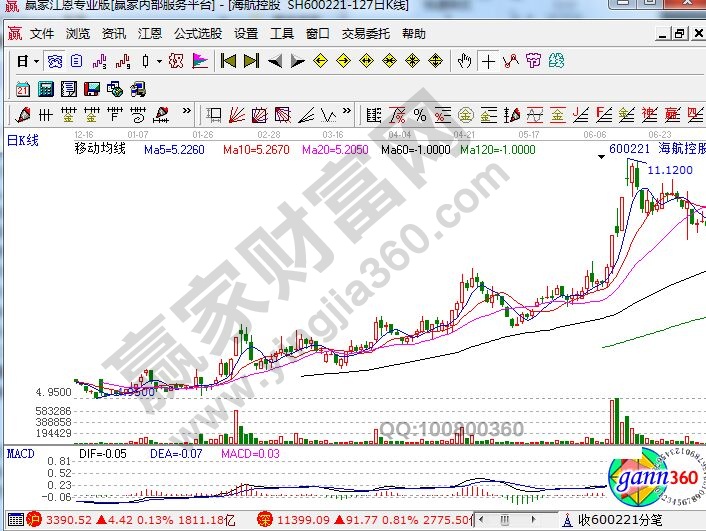The height and width of the screenshot is (531, 706).
Task: Click the pink flag icon in toolbar
Action: [200, 61]
